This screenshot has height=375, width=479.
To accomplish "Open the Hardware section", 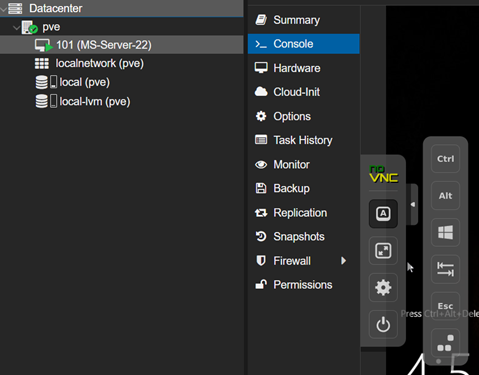I will pyautogui.click(x=303, y=68).
